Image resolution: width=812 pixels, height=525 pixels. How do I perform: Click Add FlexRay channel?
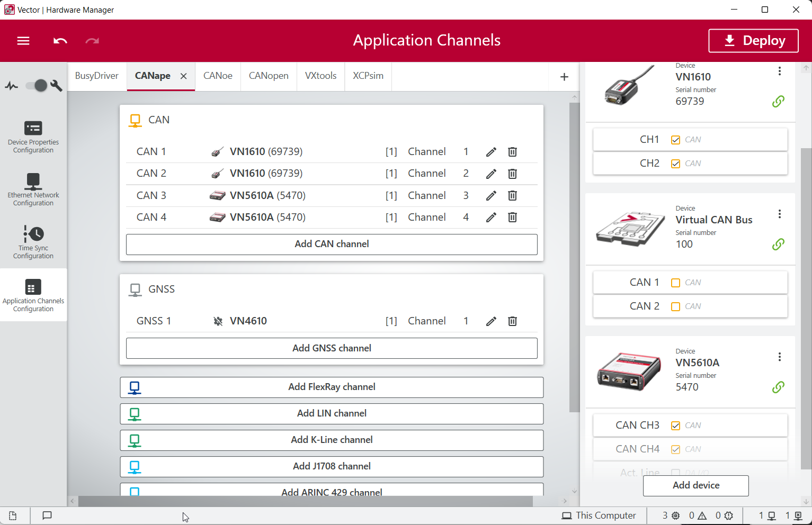(332, 387)
